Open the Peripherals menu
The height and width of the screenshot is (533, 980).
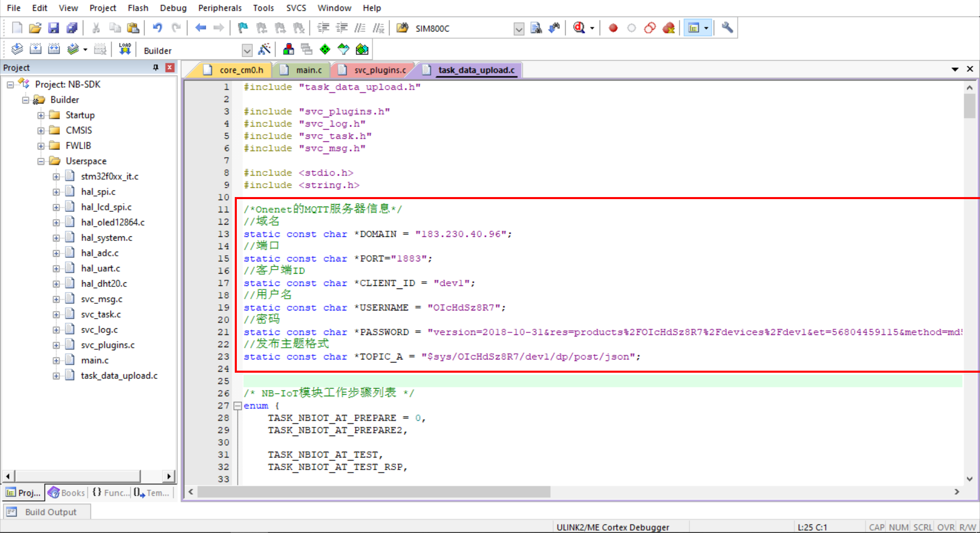(x=219, y=8)
